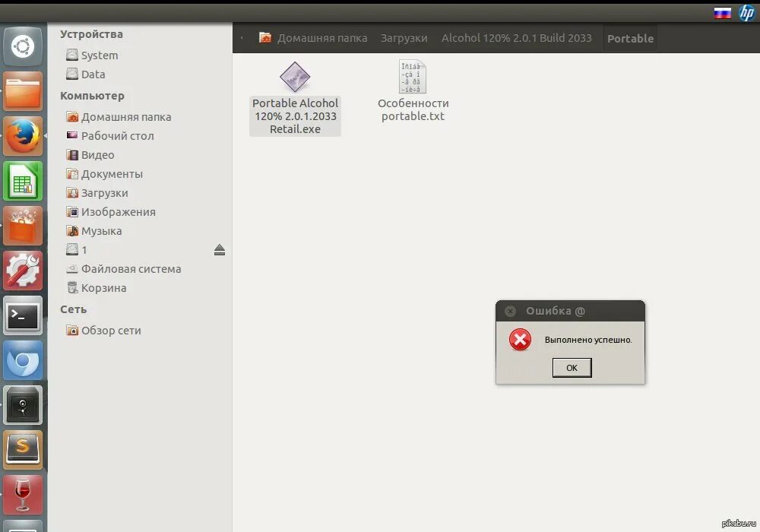Viewport: 760px width, 532px height.
Task: Go to Alcohol 120% 2.0.1 Build 2033 folder
Action: coord(517,38)
